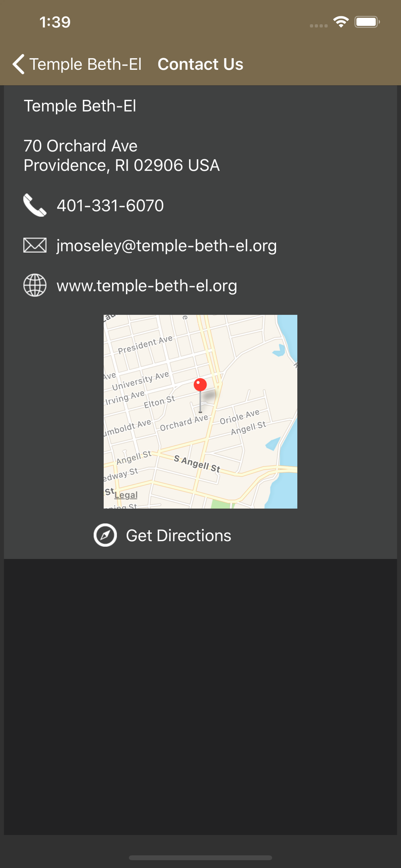The height and width of the screenshot is (868, 401).
Task: Tap the back chevron arrow
Action: tap(18, 64)
